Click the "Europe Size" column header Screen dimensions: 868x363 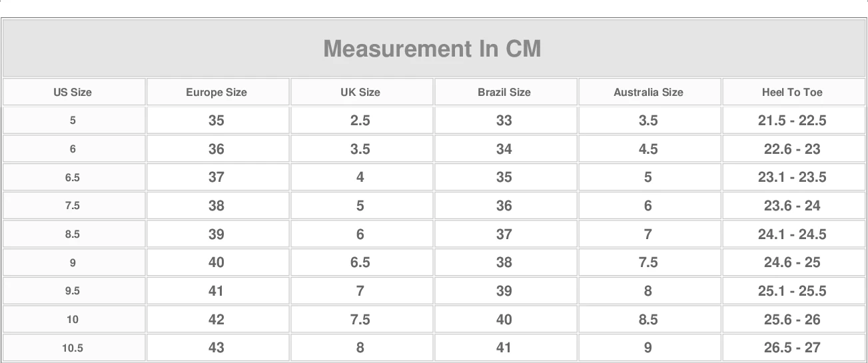coord(217,93)
